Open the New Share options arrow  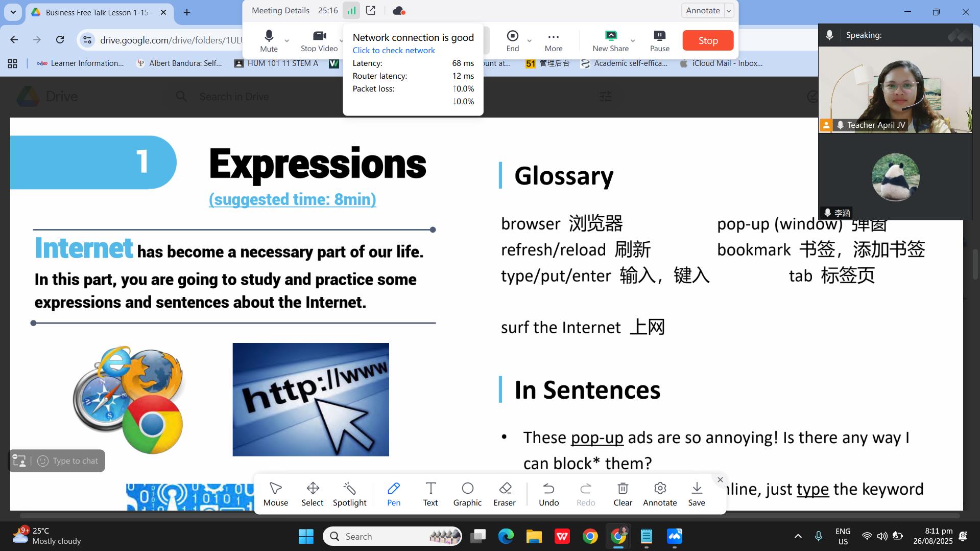pos(633,41)
